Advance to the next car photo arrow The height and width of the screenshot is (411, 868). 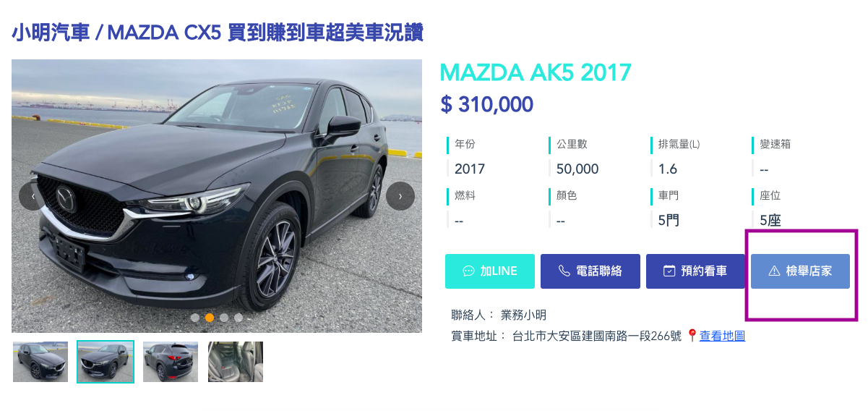(x=400, y=196)
